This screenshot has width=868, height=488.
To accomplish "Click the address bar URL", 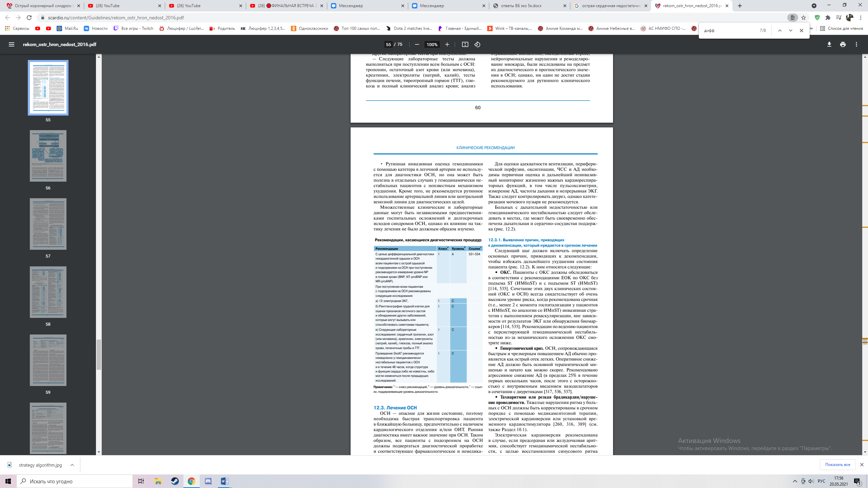I will pyautogui.click(x=116, y=18).
